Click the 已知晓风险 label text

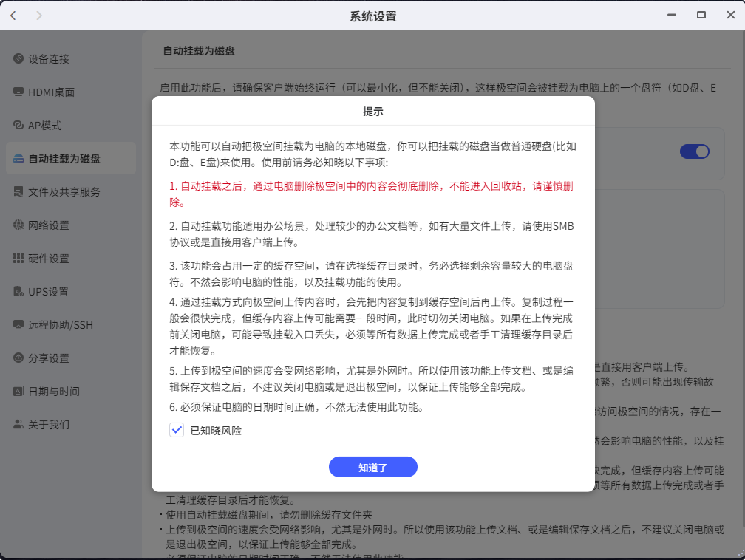coord(216,431)
